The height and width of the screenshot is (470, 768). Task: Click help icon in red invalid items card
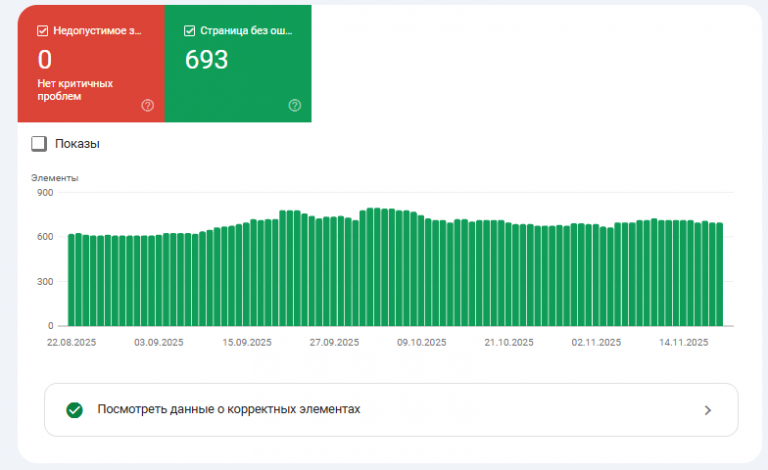coord(147,105)
